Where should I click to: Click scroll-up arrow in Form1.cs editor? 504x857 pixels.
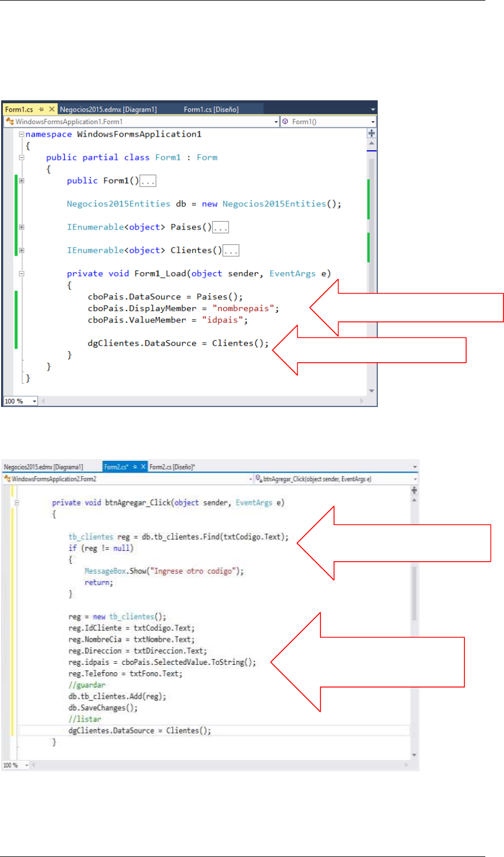[372, 143]
